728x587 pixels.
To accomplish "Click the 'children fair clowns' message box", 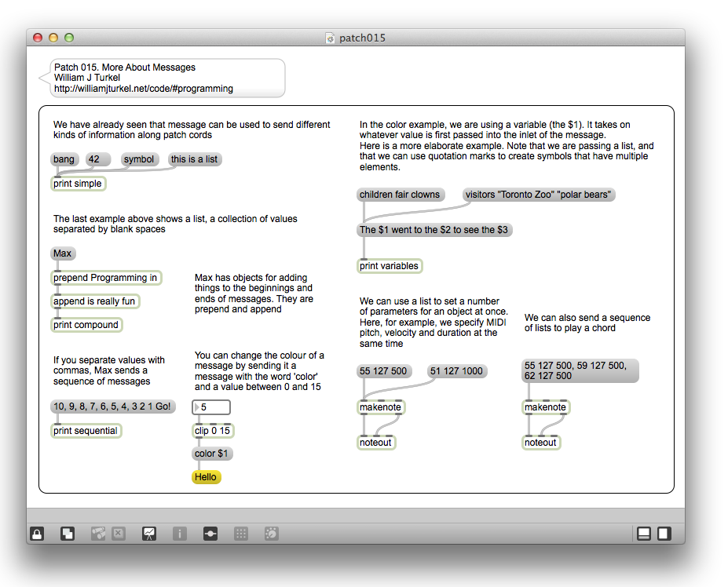I will (400, 195).
